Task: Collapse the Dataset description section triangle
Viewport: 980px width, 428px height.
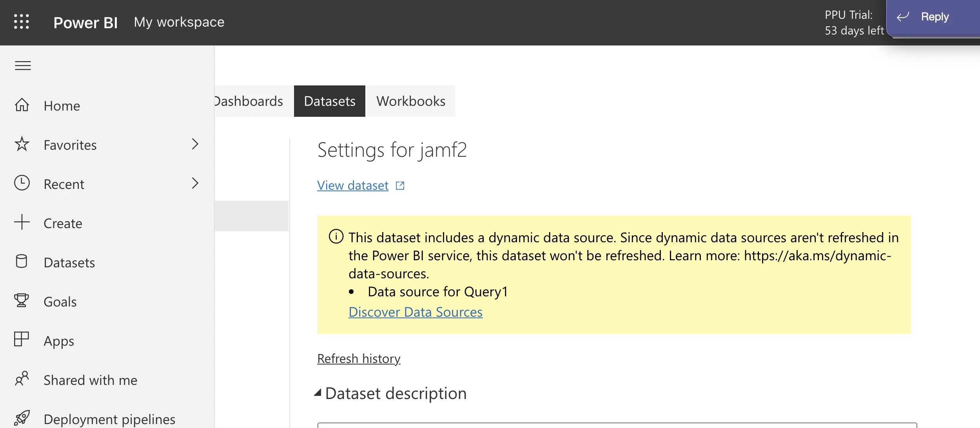Action: click(318, 392)
